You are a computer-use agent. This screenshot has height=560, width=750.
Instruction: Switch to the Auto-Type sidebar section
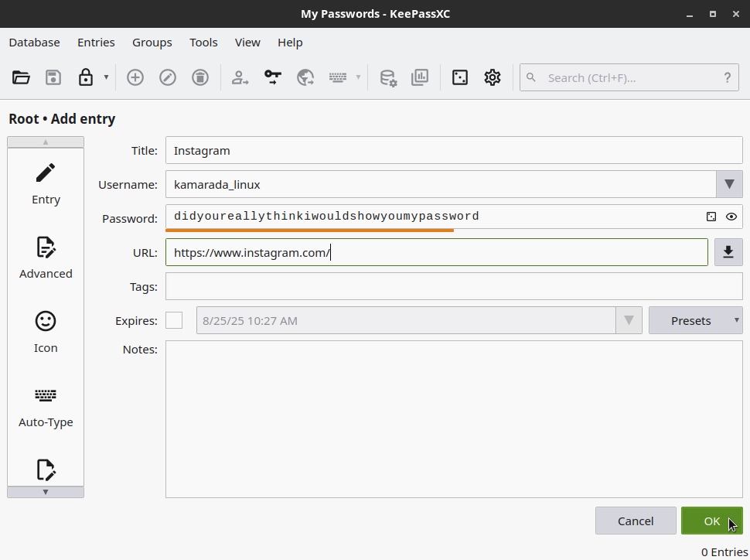point(46,408)
